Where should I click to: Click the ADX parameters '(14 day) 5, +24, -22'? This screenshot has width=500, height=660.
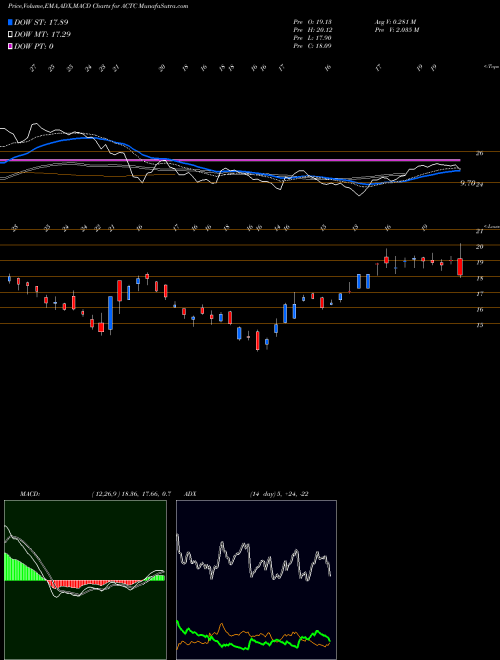(x=279, y=494)
